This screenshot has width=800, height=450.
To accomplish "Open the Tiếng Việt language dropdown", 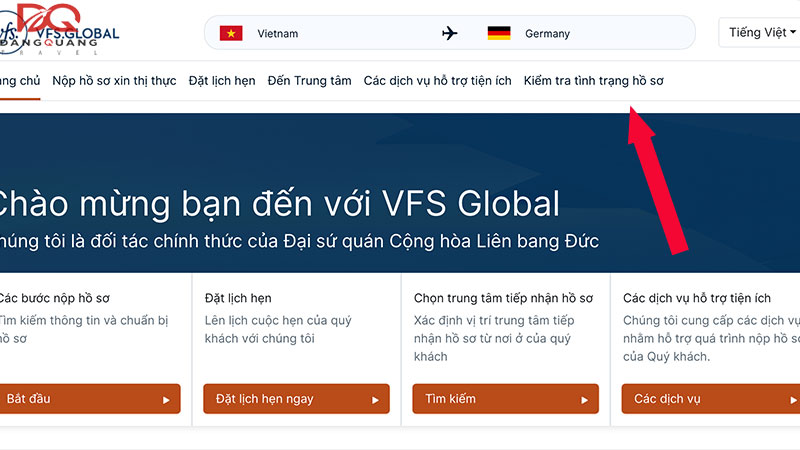I will click(x=760, y=33).
